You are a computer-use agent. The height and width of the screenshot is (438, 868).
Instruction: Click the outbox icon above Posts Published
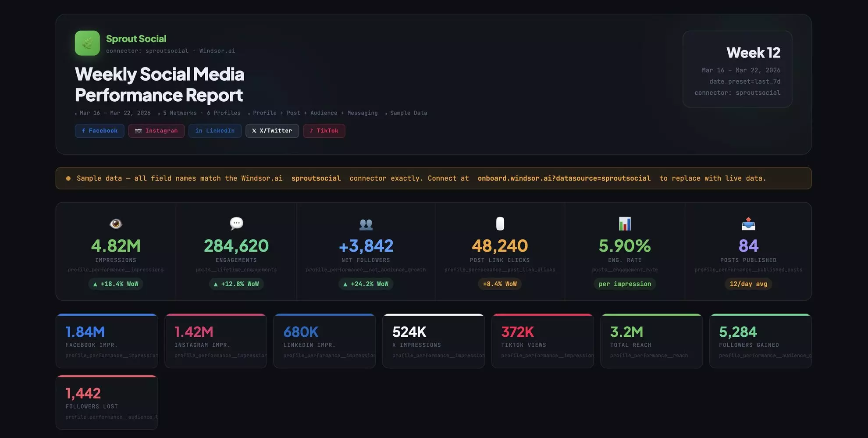(x=748, y=224)
